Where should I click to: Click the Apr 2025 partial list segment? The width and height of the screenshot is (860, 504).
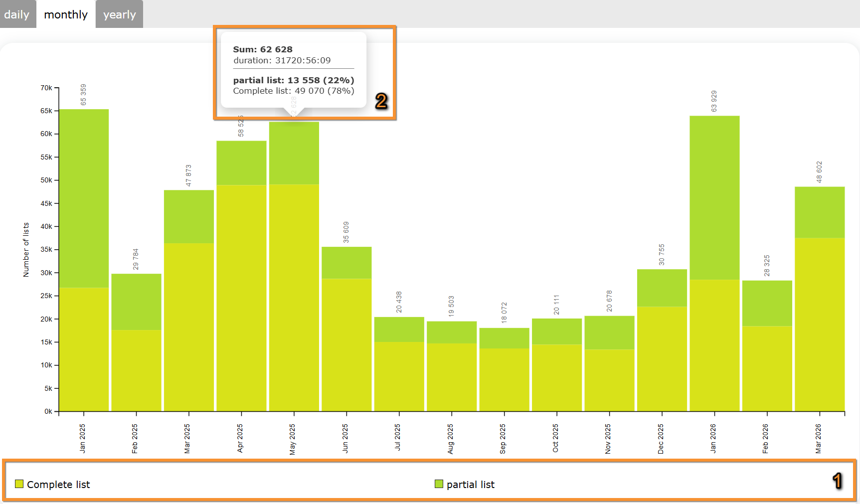[x=241, y=163]
